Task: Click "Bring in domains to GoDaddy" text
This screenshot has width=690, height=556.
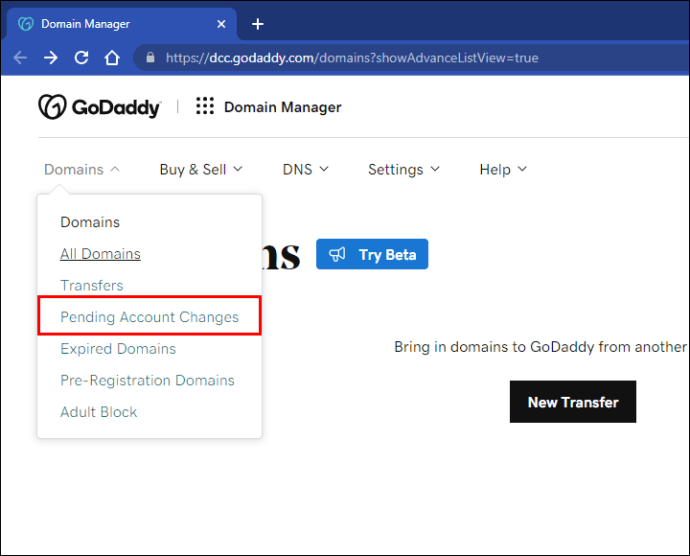Action: coord(540,347)
